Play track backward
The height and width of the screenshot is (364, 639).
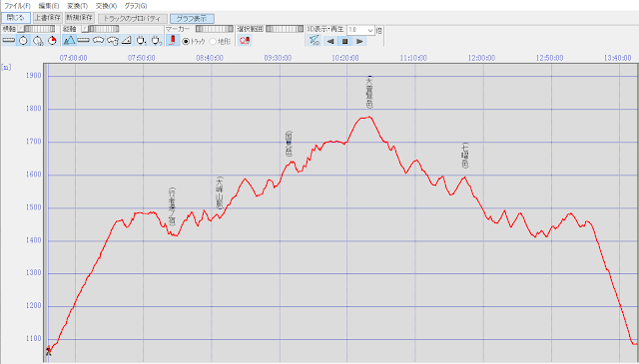330,41
